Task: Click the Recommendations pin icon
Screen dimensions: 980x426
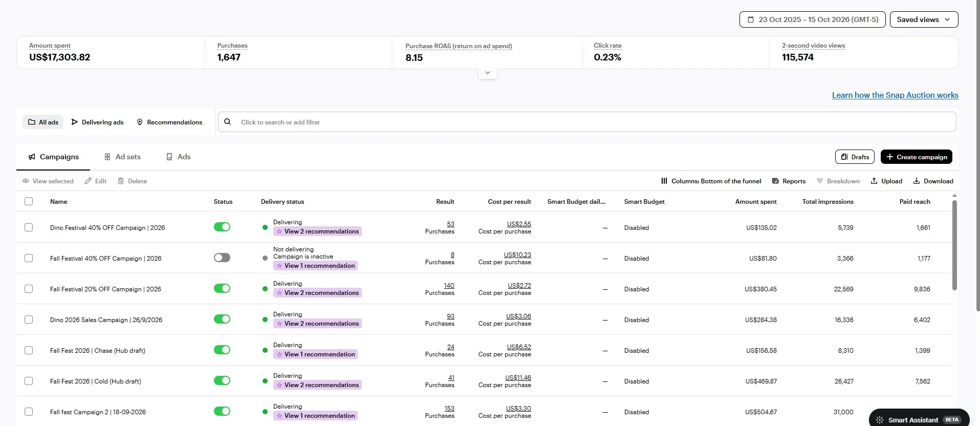Action: tap(140, 122)
